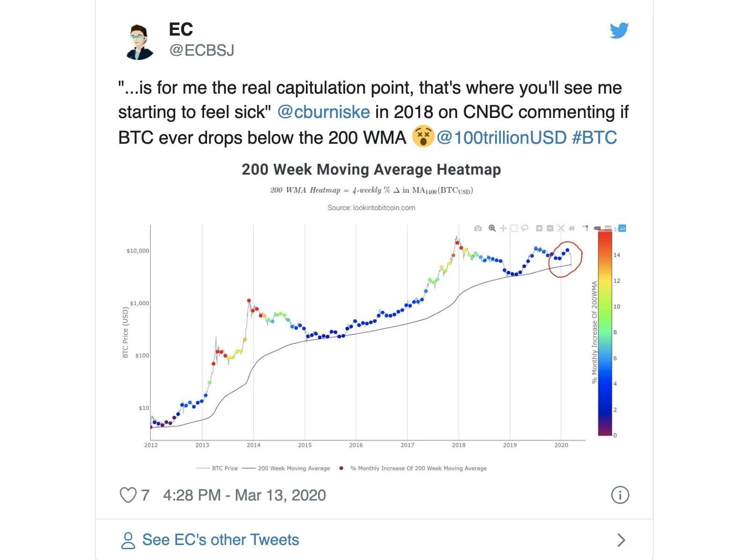Open the tweet info icon
Image resolution: width=741 pixels, height=560 pixels.
pyautogui.click(x=620, y=495)
